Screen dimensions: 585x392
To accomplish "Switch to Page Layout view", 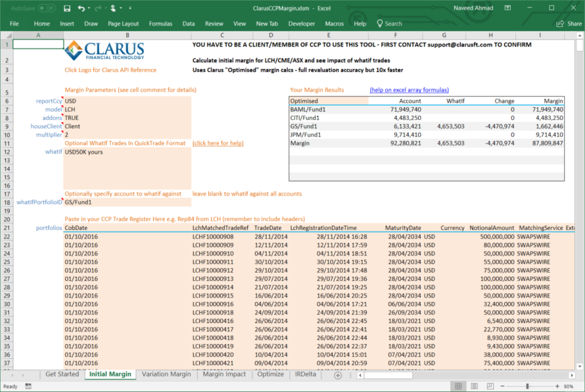I will 474,386.
